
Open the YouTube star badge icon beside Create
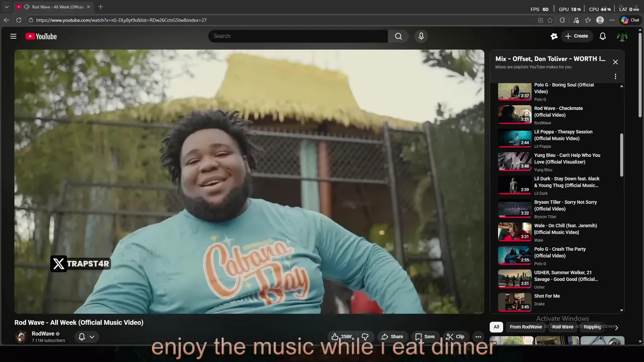point(554,36)
